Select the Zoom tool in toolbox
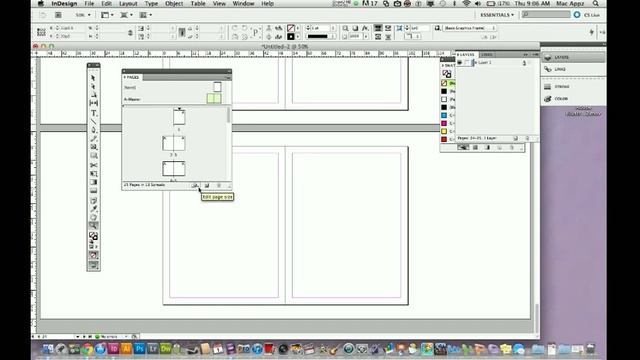640x360 pixels. [93, 226]
